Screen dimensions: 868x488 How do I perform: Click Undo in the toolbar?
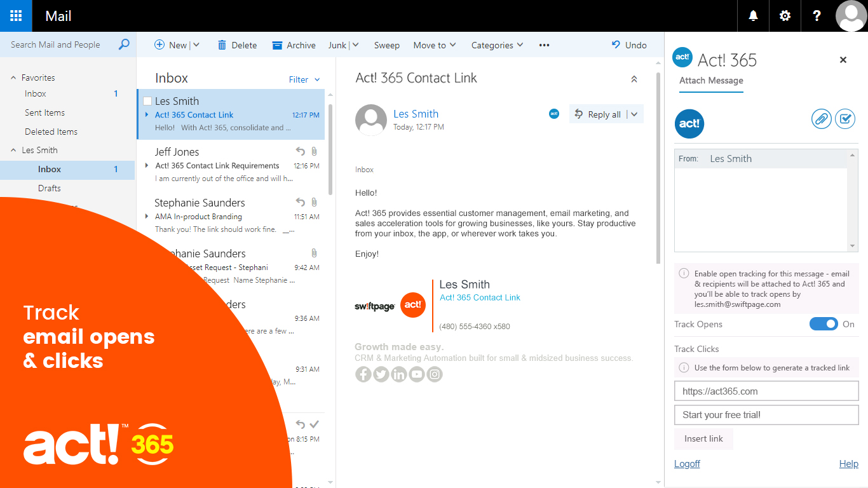(x=629, y=45)
